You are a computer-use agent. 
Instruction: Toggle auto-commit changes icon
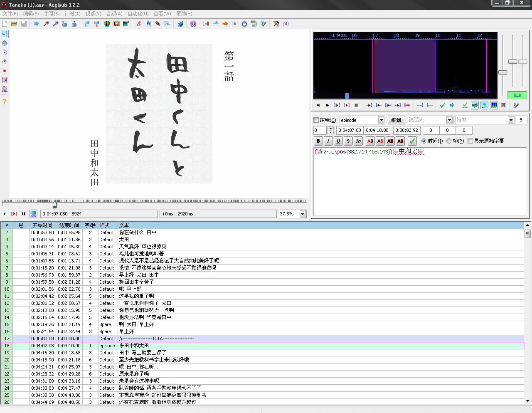click(465, 105)
